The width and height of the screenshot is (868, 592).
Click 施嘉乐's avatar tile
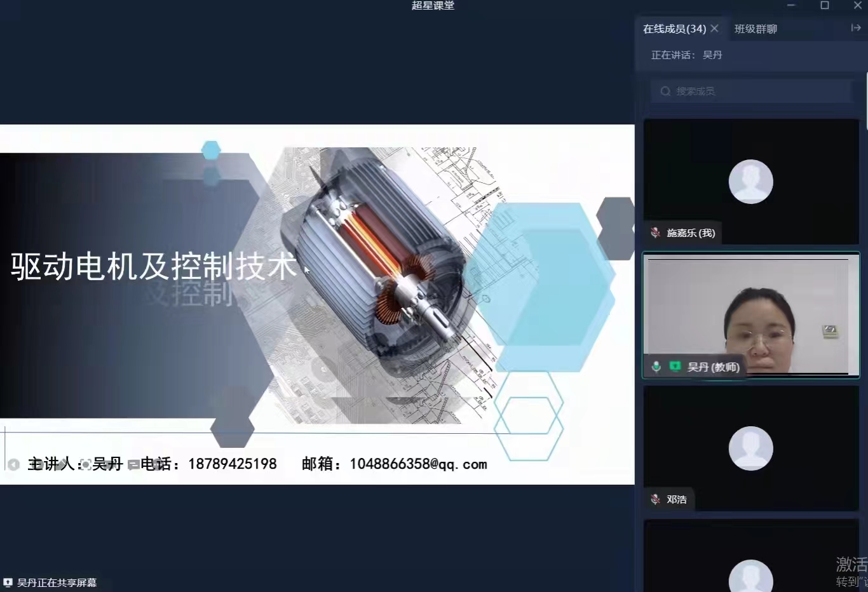[751, 182]
